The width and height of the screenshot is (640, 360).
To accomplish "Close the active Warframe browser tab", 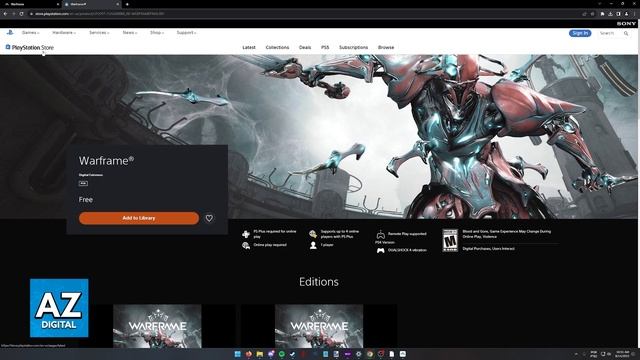I will pos(118,4).
